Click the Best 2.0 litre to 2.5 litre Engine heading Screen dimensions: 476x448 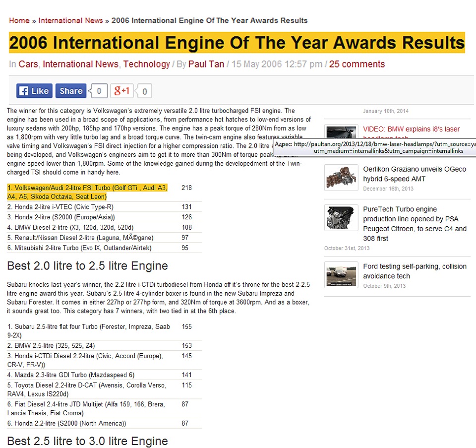click(x=87, y=266)
